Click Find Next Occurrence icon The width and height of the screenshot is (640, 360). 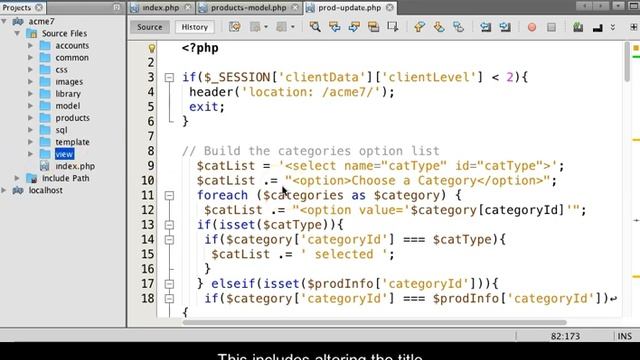[x=354, y=27]
